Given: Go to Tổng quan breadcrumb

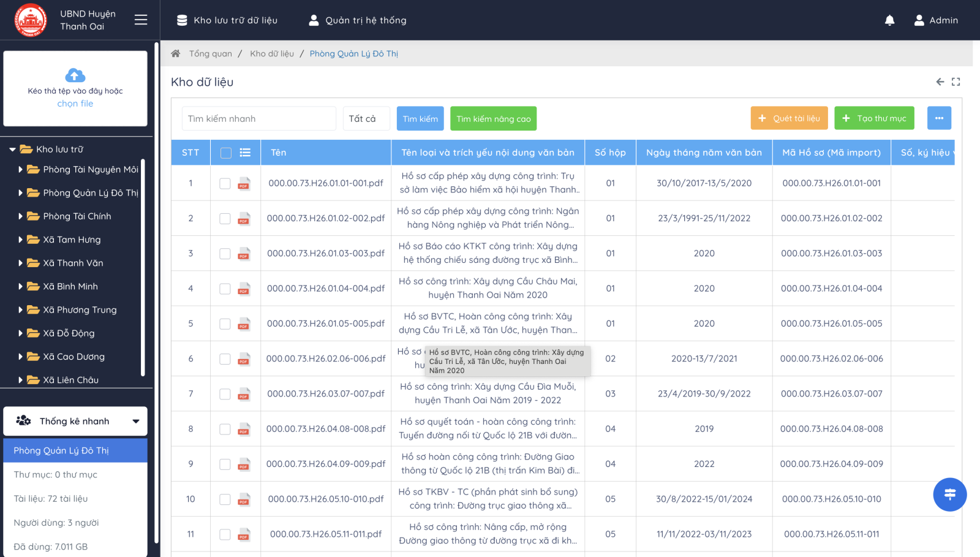Looking at the screenshot, I should tap(211, 53).
